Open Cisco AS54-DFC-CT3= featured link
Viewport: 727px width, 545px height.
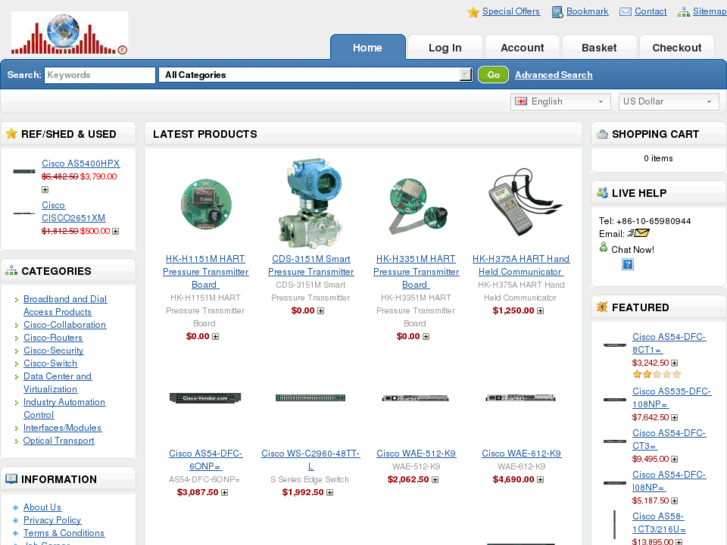point(669,439)
